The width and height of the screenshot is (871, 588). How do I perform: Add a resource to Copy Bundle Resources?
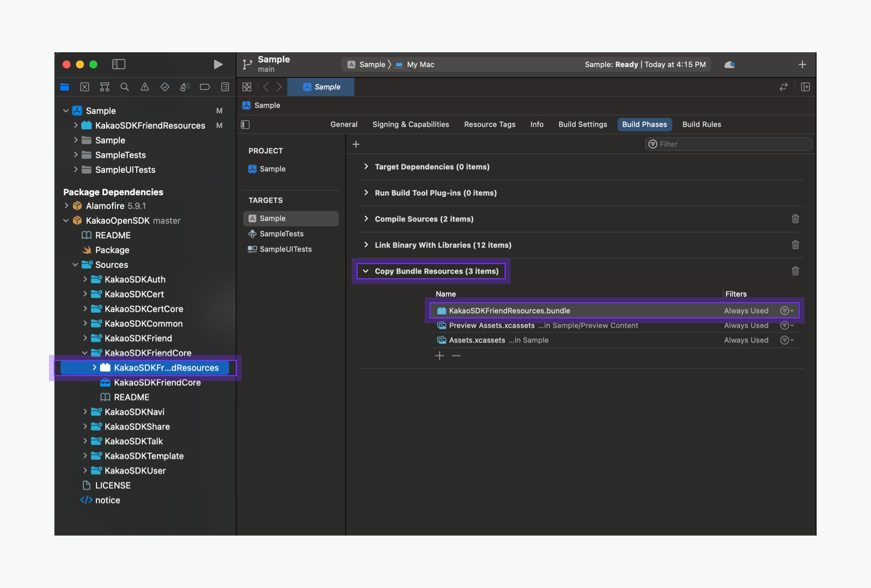coord(440,356)
